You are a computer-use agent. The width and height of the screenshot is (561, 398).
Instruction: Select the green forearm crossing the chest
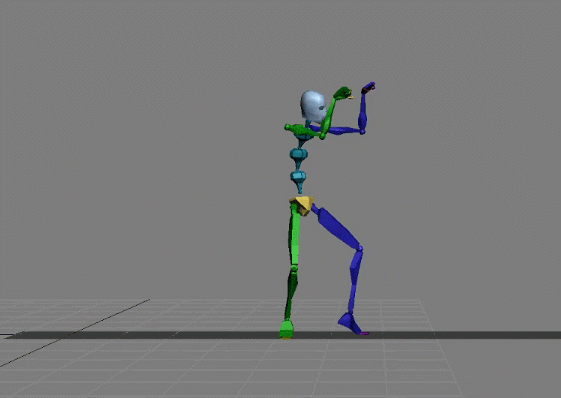328,117
